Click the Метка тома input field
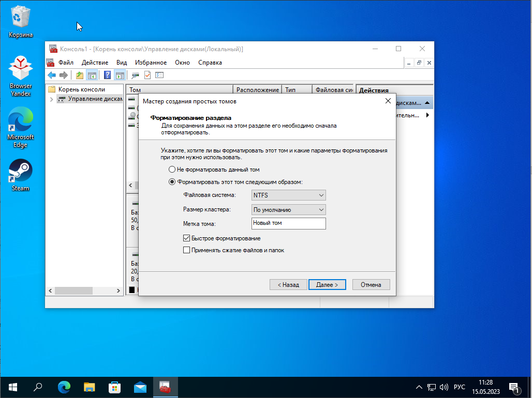This screenshot has width=532, height=398. 288,223
